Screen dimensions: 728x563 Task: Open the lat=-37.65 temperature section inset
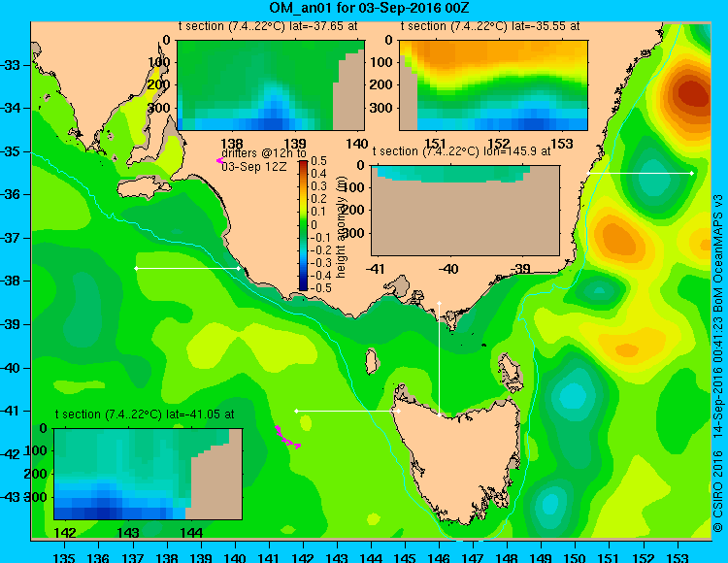click(271, 85)
